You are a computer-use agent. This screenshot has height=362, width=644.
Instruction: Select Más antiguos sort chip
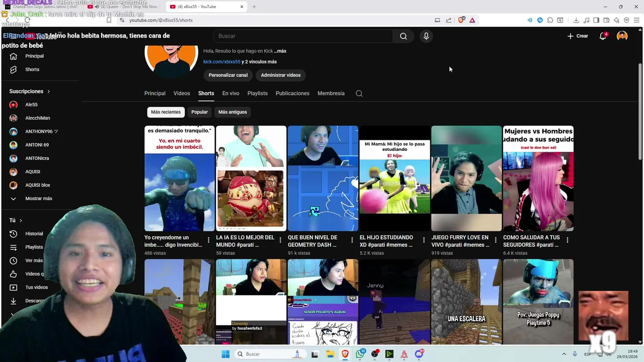[232, 112]
